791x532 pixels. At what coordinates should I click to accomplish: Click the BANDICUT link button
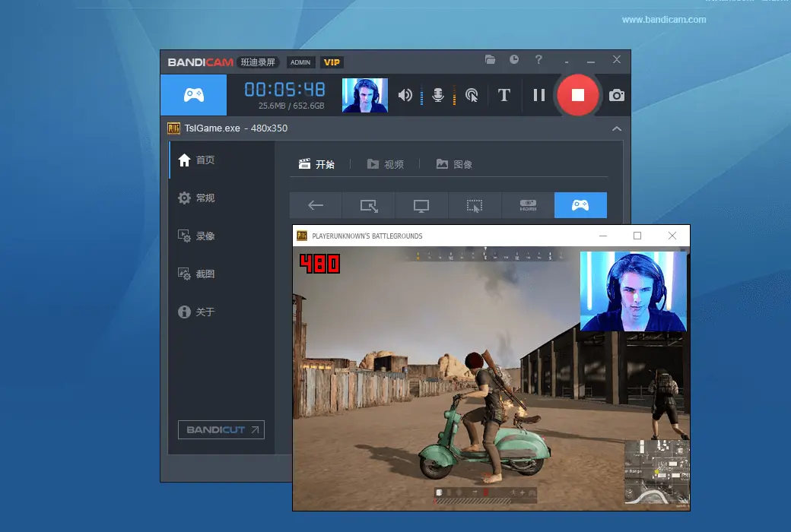click(x=221, y=430)
